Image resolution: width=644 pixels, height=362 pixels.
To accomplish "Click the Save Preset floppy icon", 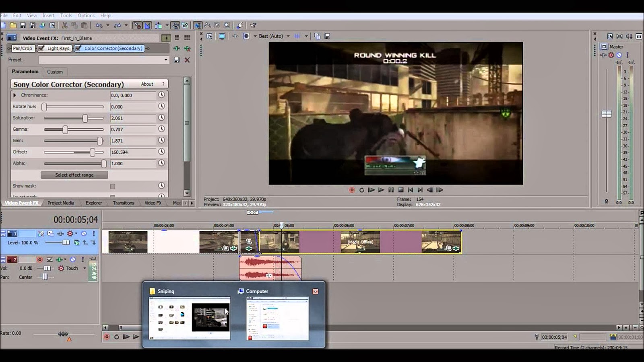I will [x=177, y=60].
